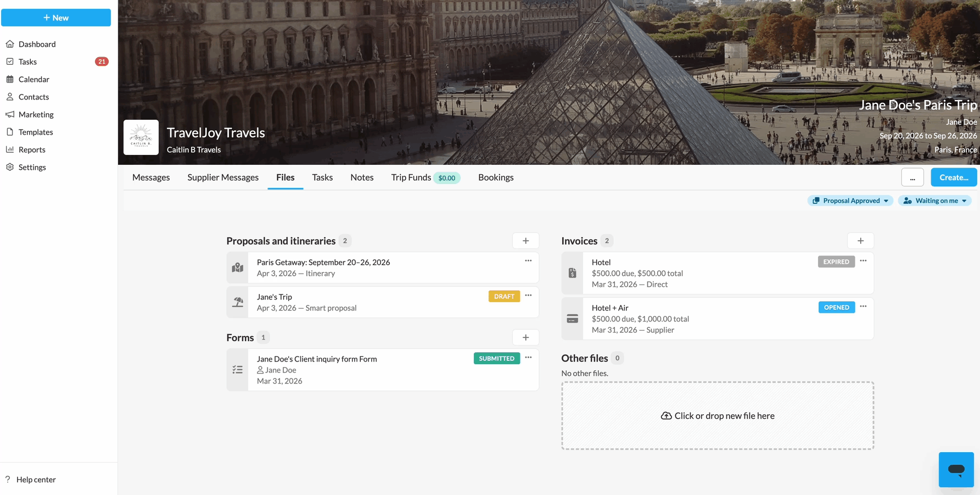Image resolution: width=980 pixels, height=495 pixels.
Task: Open Tasks in the sidebar
Action: tap(27, 62)
